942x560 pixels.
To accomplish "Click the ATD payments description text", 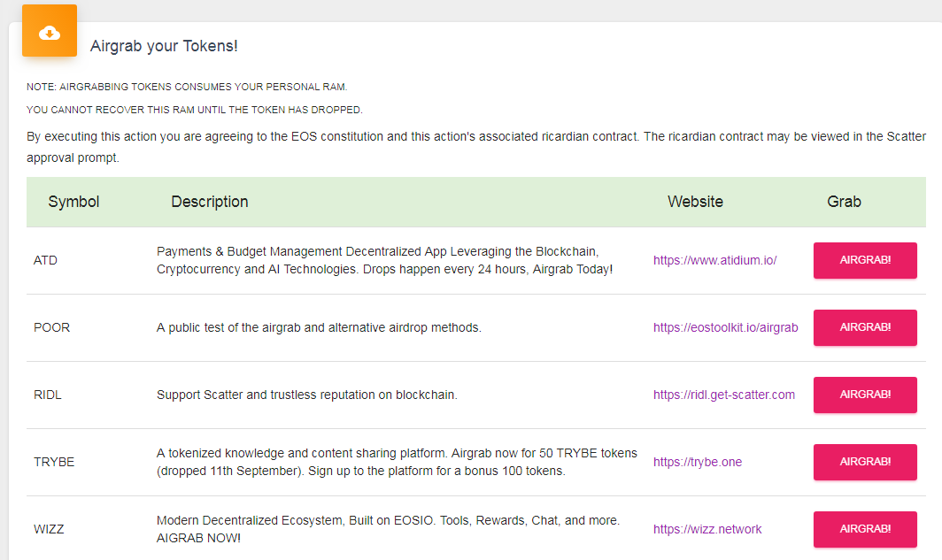I will point(384,260).
